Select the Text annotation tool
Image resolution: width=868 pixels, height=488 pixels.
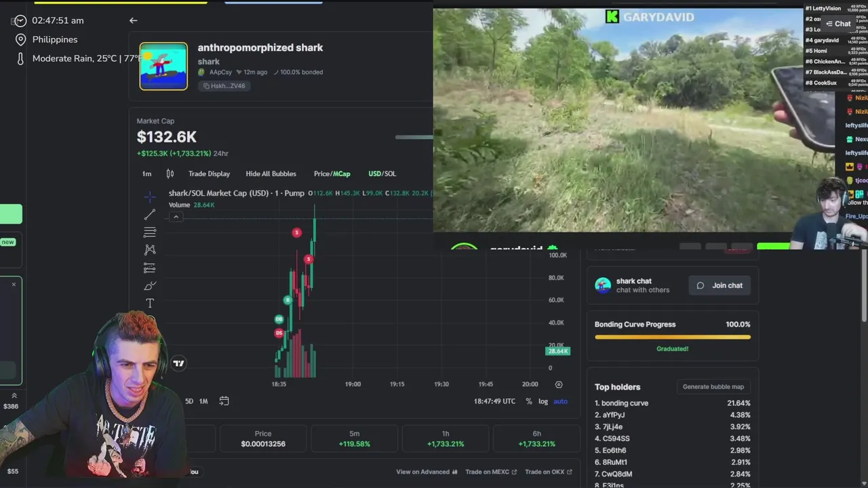[x=150, y=303]
